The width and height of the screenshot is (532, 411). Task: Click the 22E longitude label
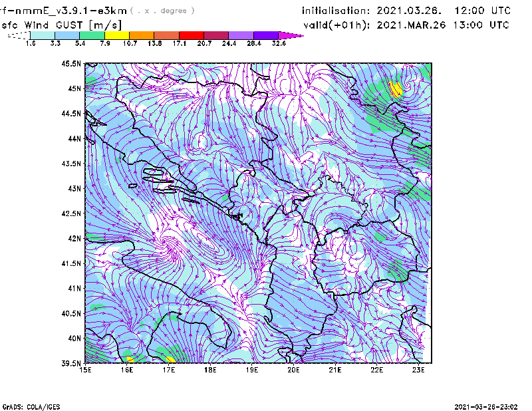377,370
